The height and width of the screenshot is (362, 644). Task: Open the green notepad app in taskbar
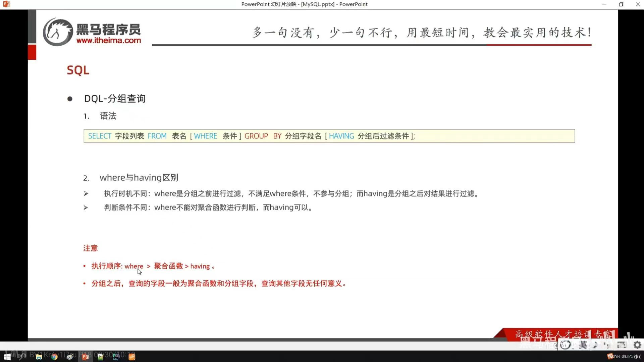click(x=100, y=357)
